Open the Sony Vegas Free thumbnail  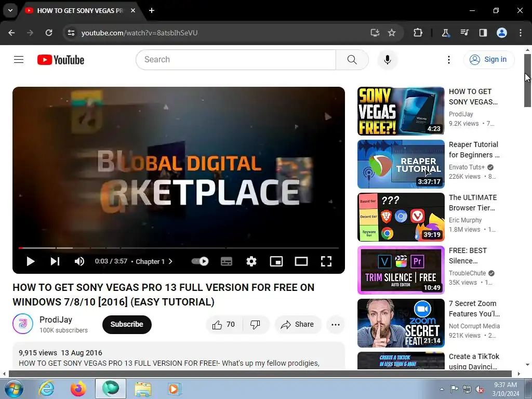pos(401,111)
